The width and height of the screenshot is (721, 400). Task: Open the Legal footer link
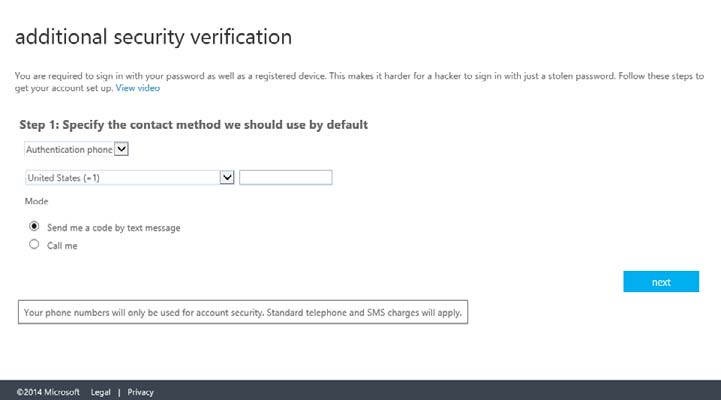[x=100, y=392]
